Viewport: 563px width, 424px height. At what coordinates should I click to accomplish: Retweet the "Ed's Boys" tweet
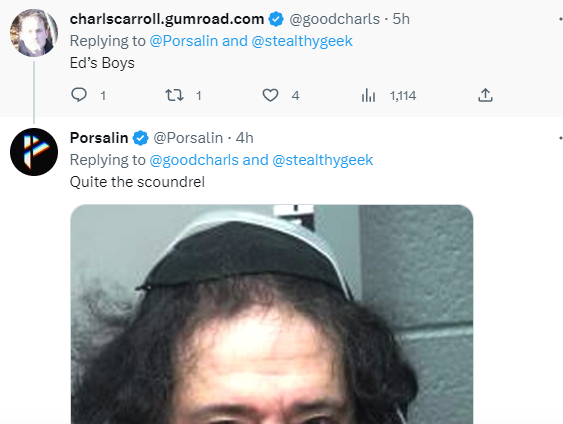(x=174, y=95)
